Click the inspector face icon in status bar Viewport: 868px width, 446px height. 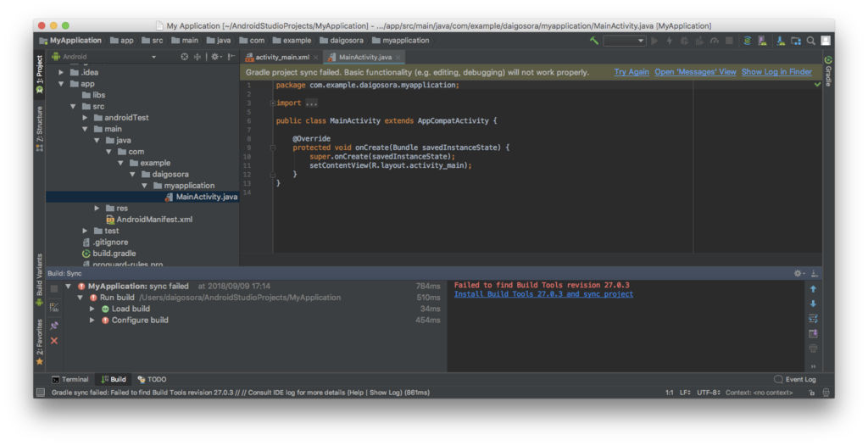tap(826, 393)
